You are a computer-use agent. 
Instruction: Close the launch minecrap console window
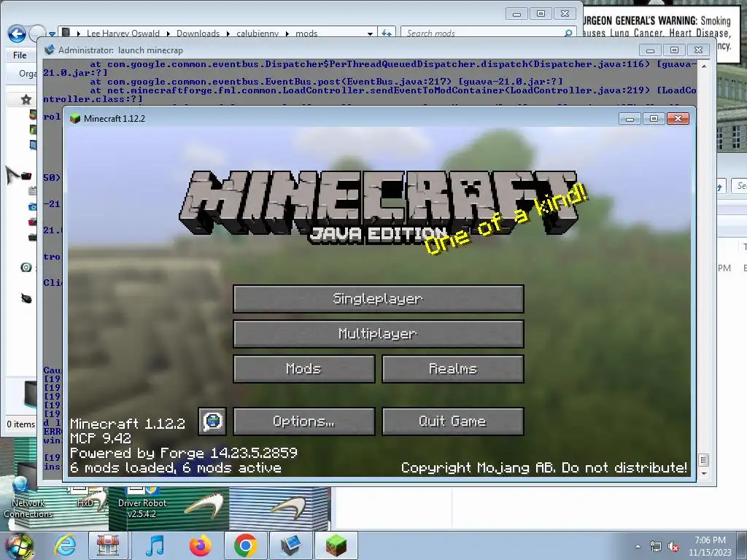click(x=698, y=50)
